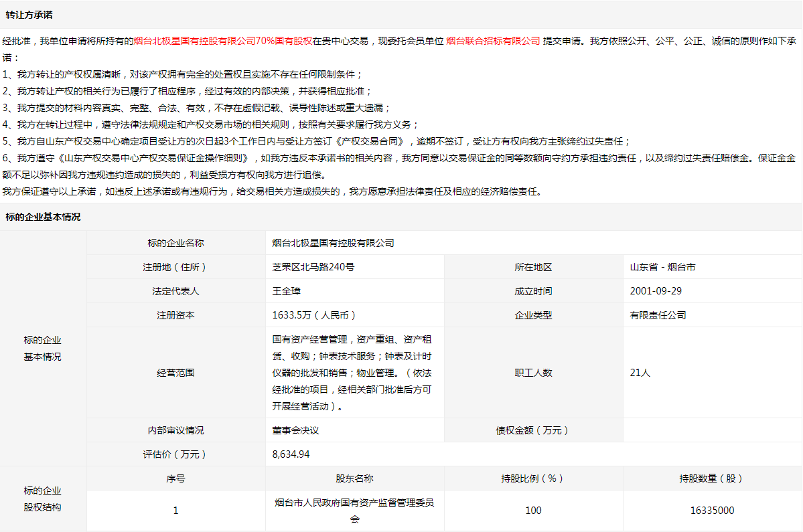This screenshot has height=532, width=803.
Task: Click the 标的企业股权结构 row header
Action: (x=43, y=499)
